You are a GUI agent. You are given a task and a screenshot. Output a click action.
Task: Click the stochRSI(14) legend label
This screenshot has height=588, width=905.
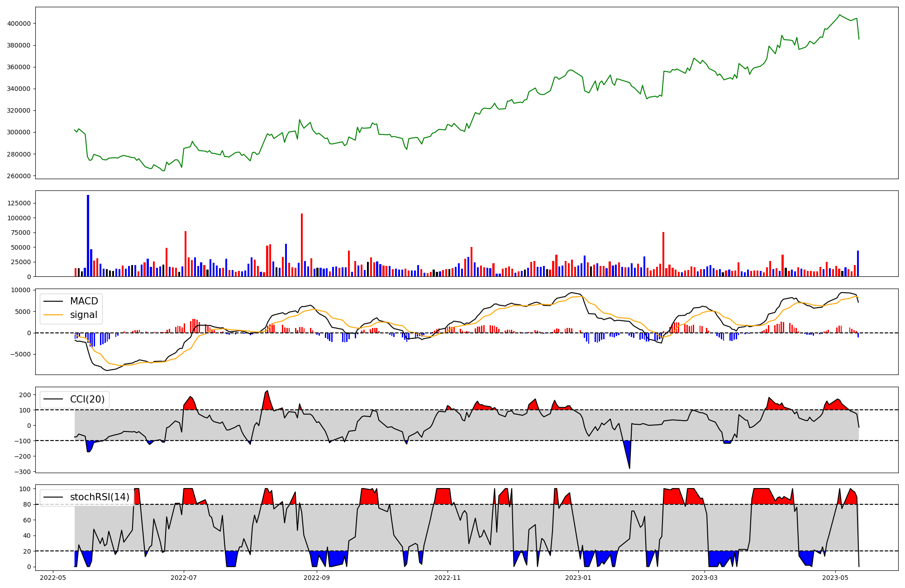point(100,497)
